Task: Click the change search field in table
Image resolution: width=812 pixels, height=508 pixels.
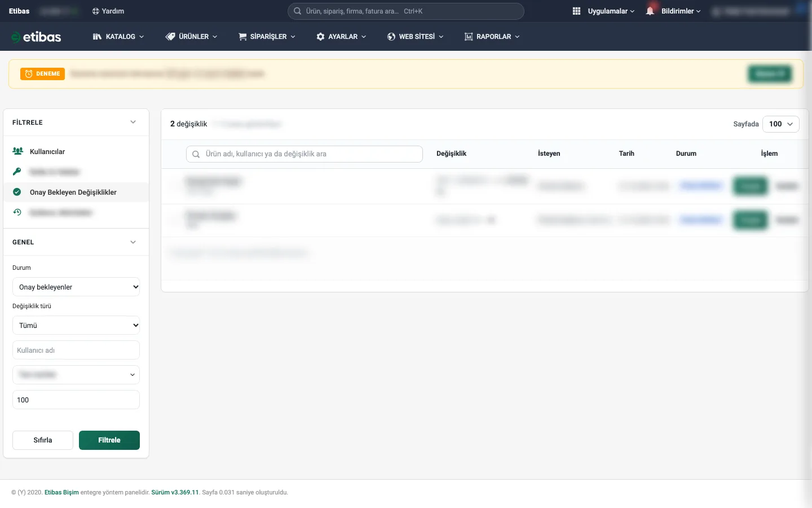Action: pyautogui.click(x=304, y=154)
